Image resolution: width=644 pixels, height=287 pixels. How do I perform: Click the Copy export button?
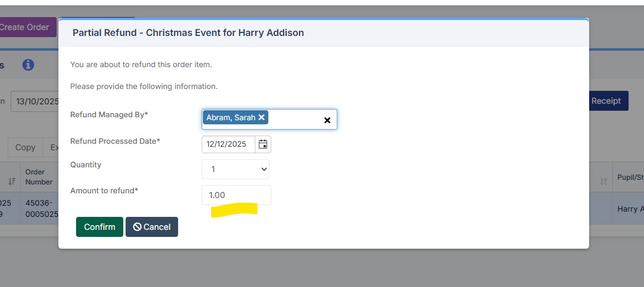click(x=25, y=147)
